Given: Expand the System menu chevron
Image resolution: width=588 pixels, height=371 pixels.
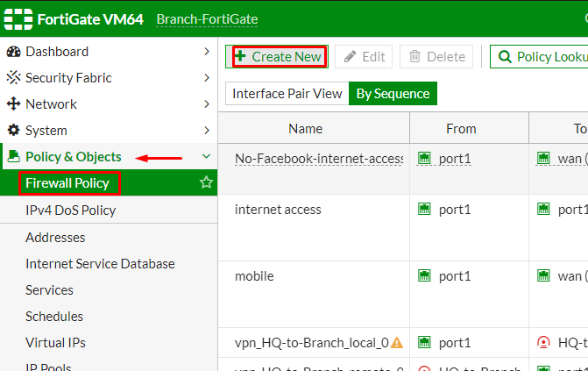Looking at the screenshot, I should point(207,131).
